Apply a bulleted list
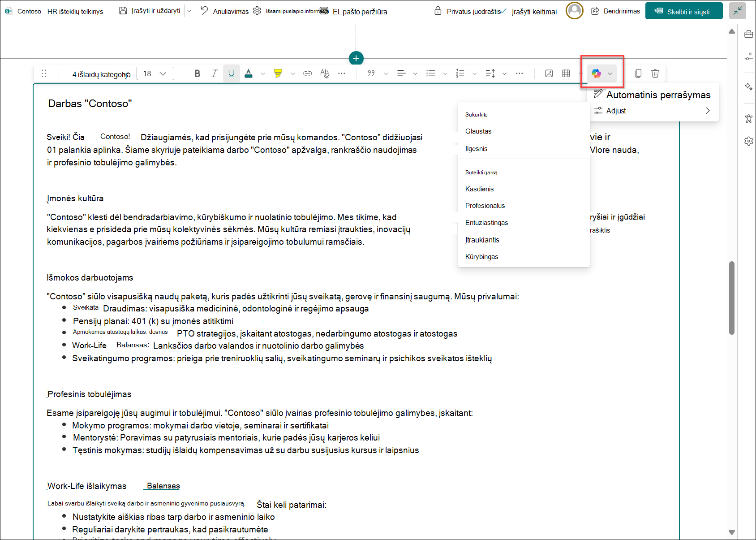This screenshot has width=756, height=540. pos(431,73)
